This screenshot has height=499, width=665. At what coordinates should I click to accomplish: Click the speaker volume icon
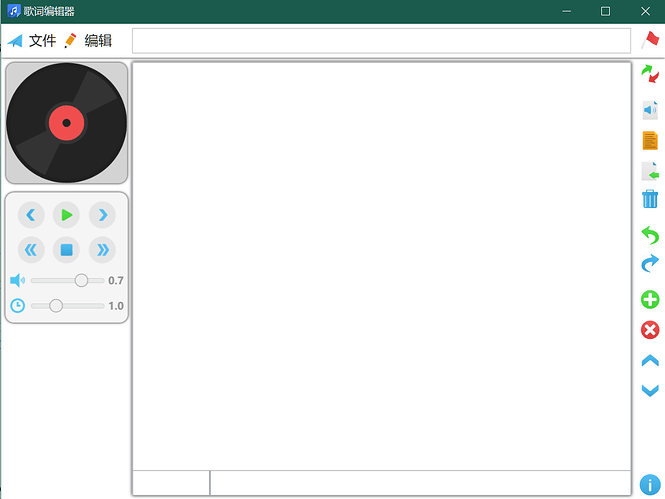(x=17, y=280)
